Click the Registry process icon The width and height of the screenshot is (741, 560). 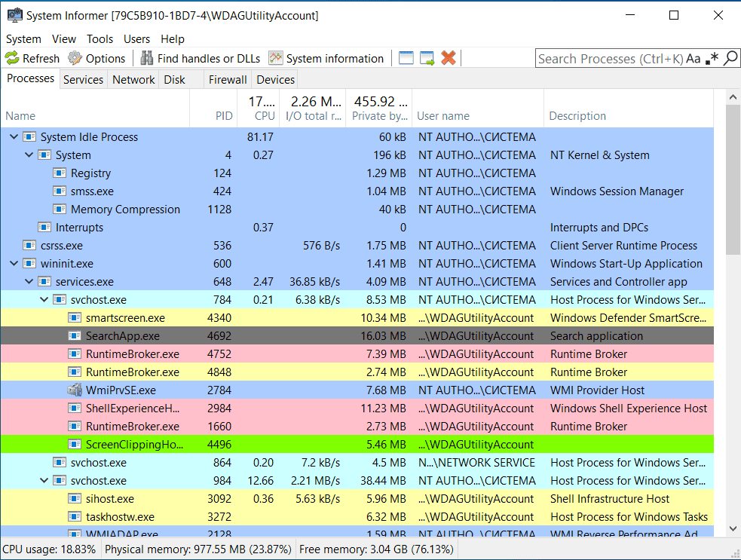(x=59, y=173)
